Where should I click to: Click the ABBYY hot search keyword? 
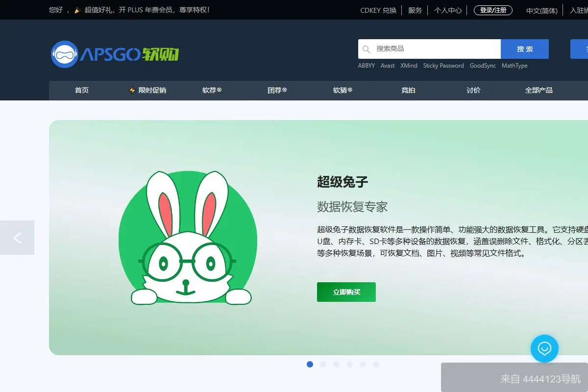(x=366, y=65)
